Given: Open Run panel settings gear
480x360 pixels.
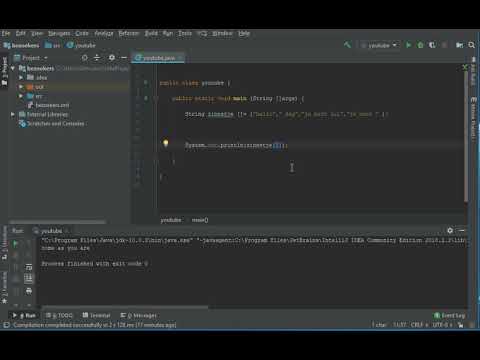Looking at the screenshot, I should pyautogui.click(x=450, y=231).
